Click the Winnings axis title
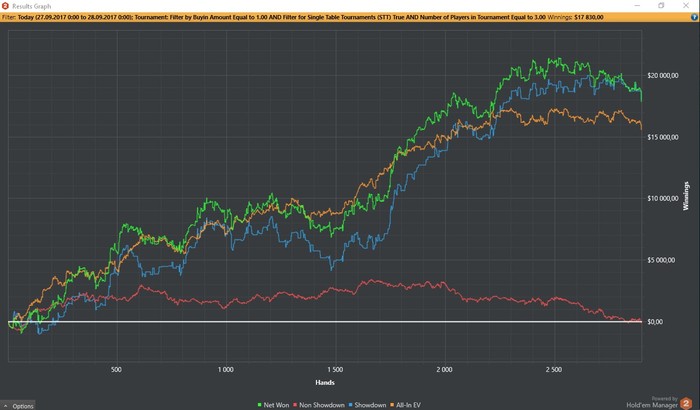The image size is (700, 410). point(686,196)
